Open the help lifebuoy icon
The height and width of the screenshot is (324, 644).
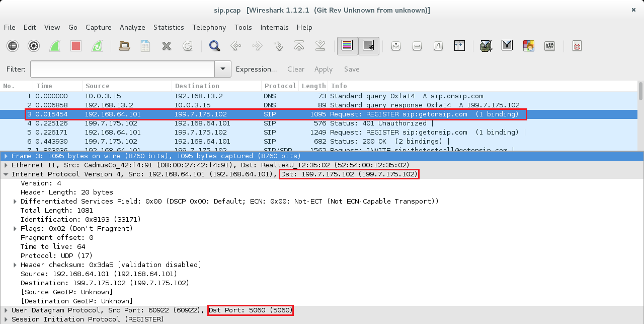click(x=577, y=46)
